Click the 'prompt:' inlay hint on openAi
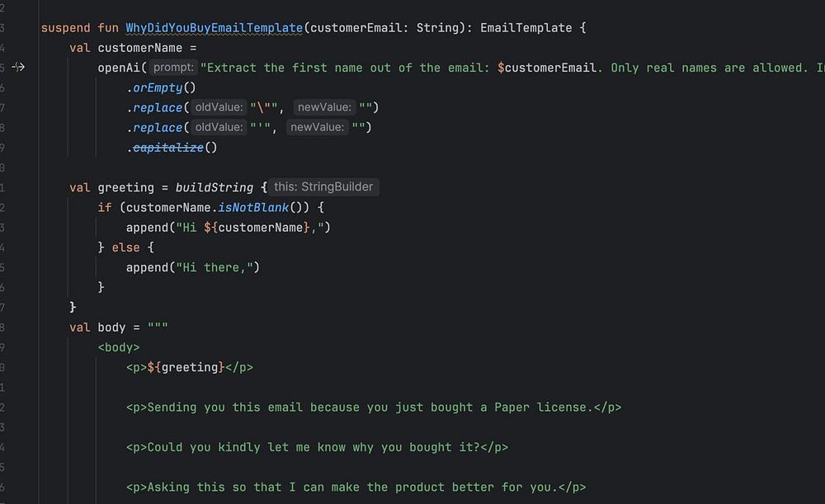Viewport: 825px width, 504px height. coord(173,68)
